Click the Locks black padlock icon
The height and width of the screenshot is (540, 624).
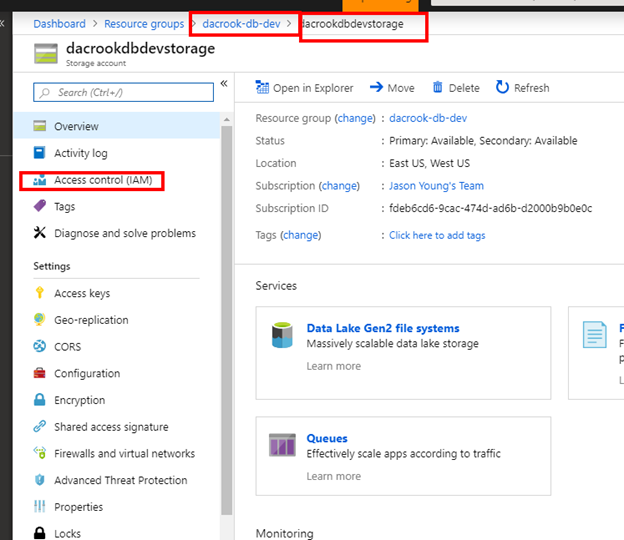pos(39,533)
